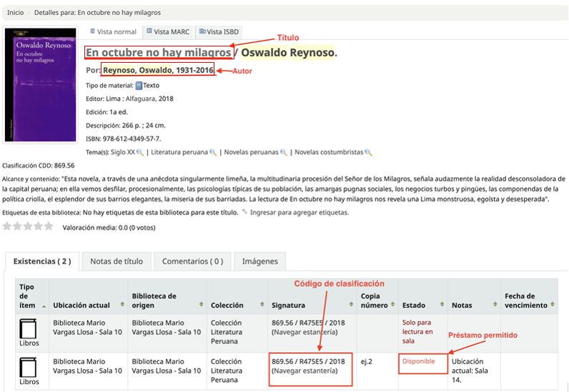The width and height of the screenshot is (569, 392).
Task: Click the search icon after Novelas peruanas
Action: tap(284, 152)
